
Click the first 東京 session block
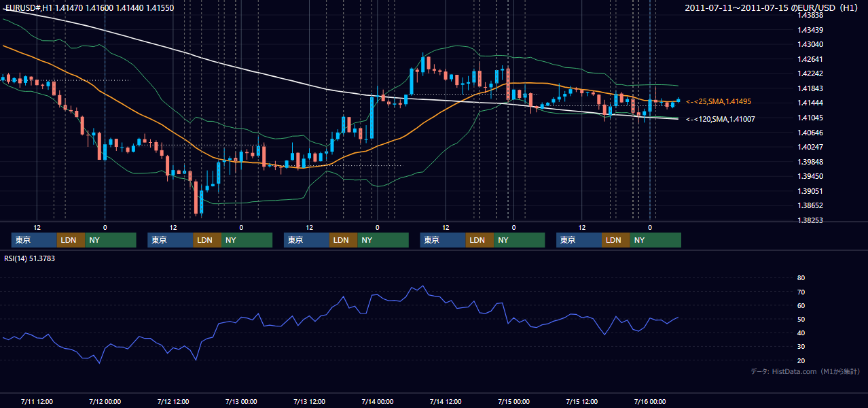pos(34,240)
